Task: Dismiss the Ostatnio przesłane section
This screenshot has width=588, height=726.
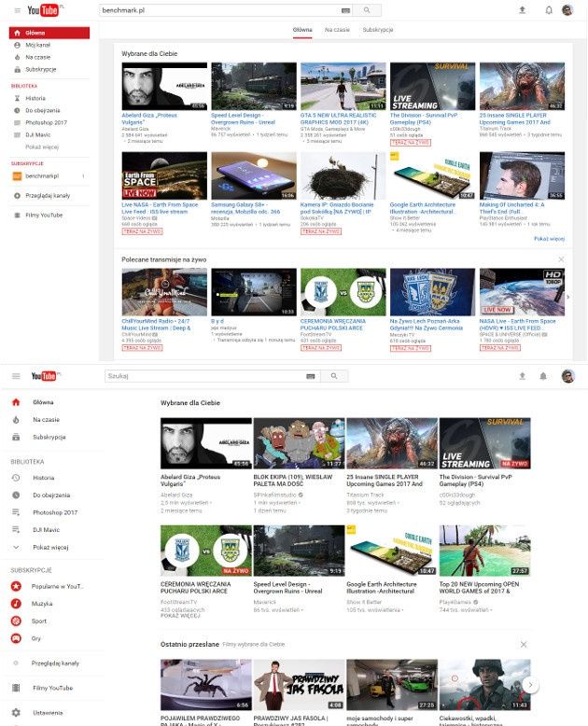Action: pos(524,644)
